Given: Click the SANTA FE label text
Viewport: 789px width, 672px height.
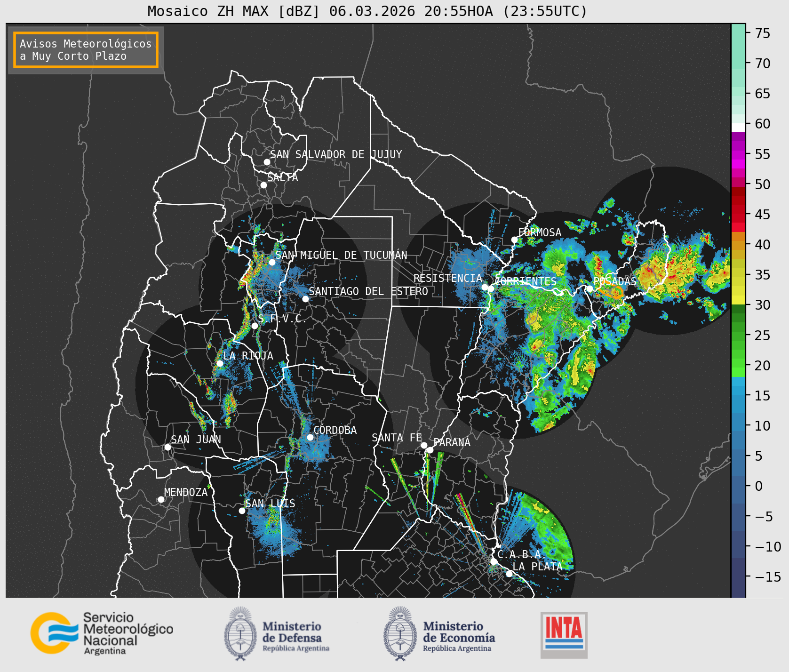Looking at the screenshot, I should 397,438.
